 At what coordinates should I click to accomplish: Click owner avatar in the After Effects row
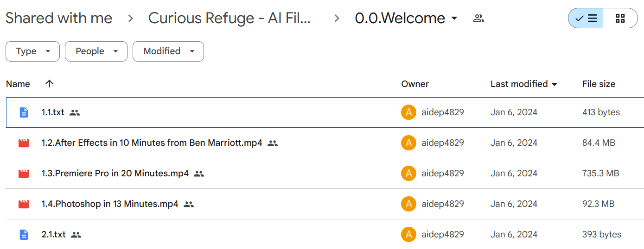click(x=408, y=143)
